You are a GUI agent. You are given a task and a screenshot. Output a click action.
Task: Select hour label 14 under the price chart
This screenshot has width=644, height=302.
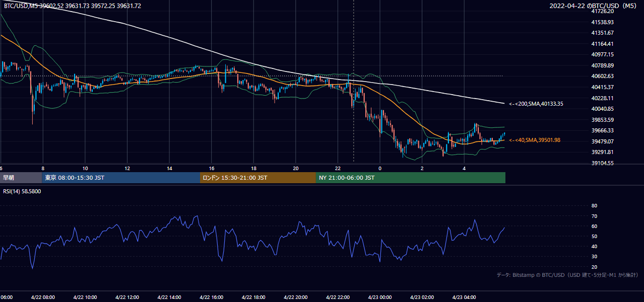(x=170, y=168)
